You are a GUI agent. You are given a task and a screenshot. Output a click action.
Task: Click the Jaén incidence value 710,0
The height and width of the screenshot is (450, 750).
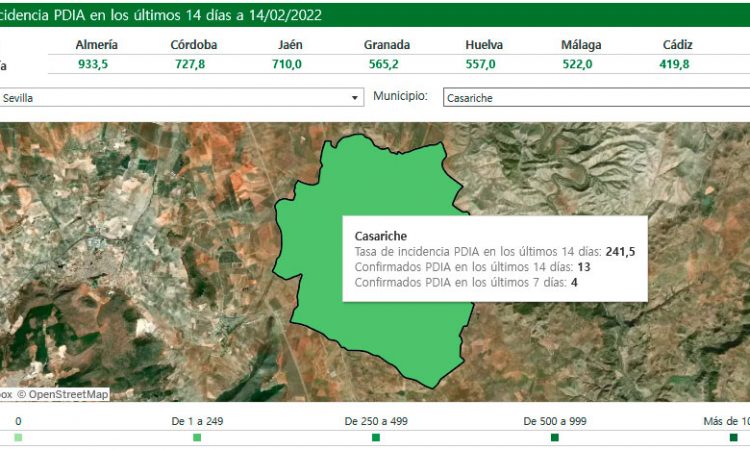click(x=285, y=64)
